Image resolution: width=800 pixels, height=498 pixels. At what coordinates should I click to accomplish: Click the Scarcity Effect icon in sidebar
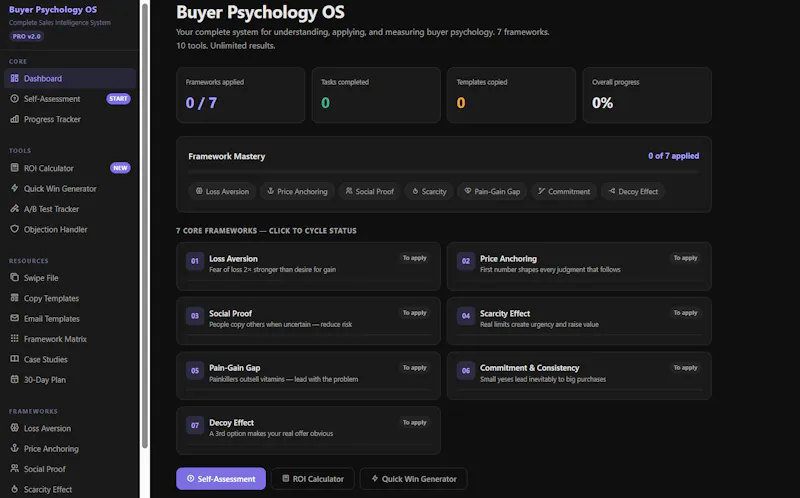click(14, 489)
